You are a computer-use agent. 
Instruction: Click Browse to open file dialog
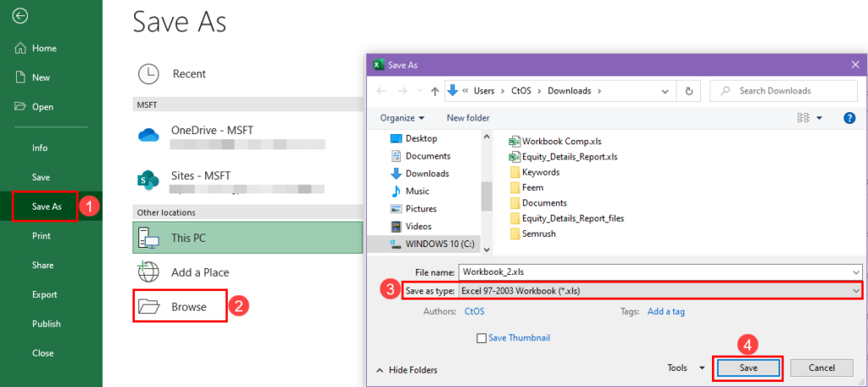point(180,306)
